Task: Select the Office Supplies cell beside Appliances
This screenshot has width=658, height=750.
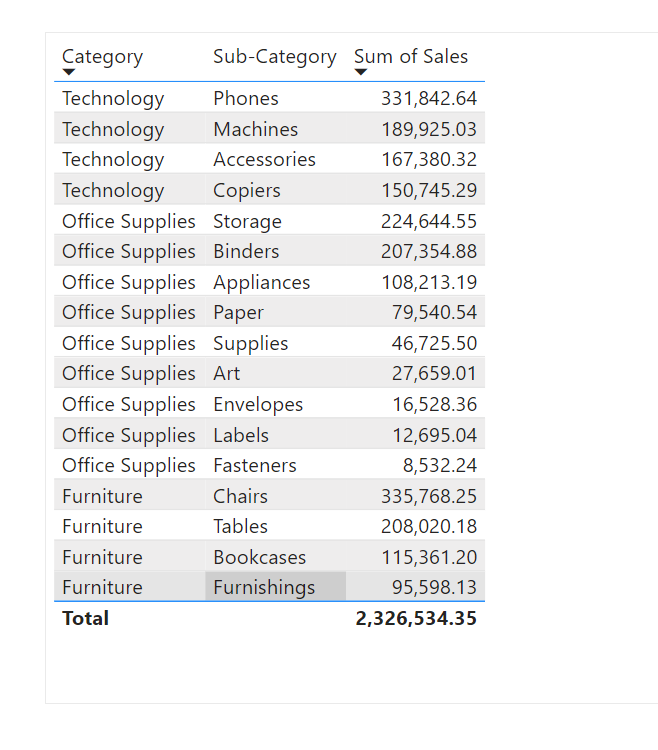Action: (129, 282)
